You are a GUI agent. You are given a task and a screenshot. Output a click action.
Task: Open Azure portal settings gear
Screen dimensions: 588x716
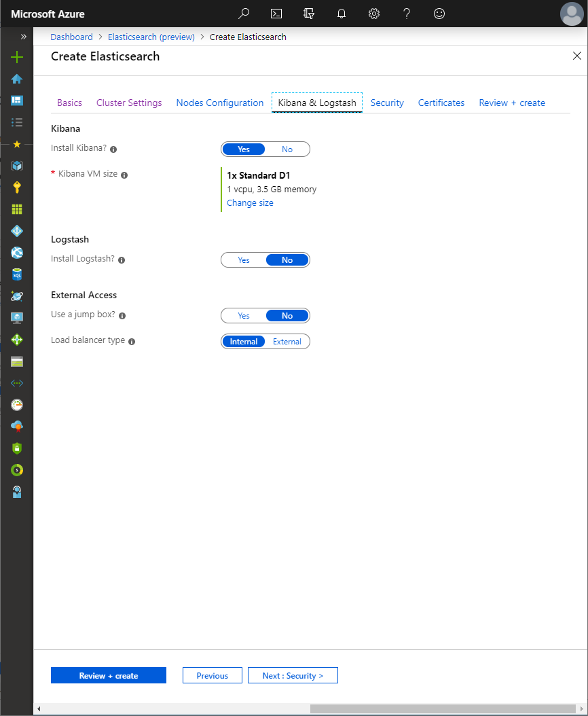coord(373,14)
